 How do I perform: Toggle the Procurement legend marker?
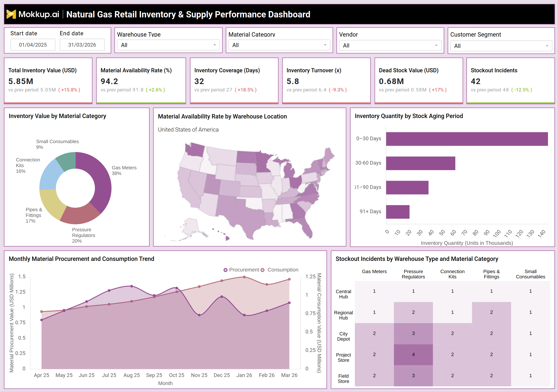[x=226, y=270]
